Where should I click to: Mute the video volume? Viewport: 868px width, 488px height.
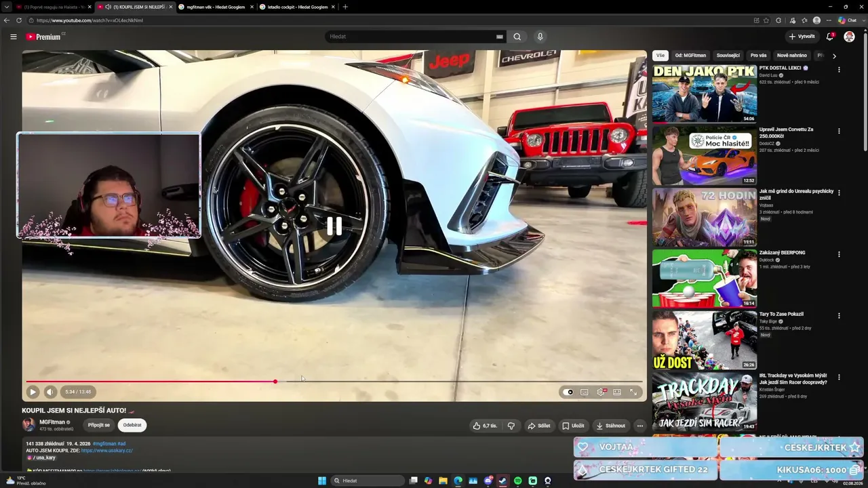pyautogui.click(x=50, y=392)
